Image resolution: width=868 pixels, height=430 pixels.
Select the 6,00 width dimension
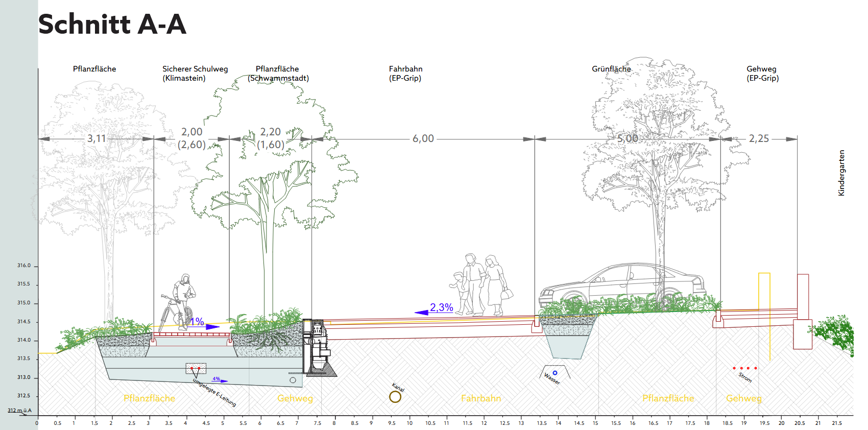point(423,138)
